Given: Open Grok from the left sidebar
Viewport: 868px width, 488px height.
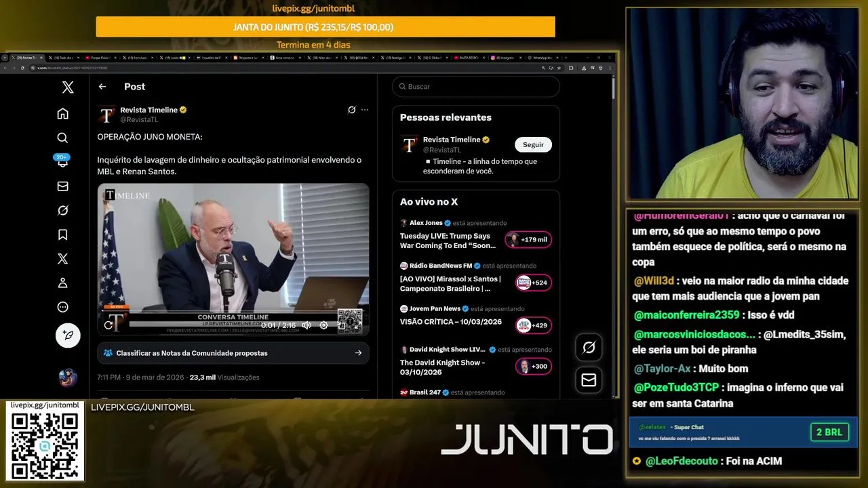Looking at the screenshot, I should (x=62, y=210).
